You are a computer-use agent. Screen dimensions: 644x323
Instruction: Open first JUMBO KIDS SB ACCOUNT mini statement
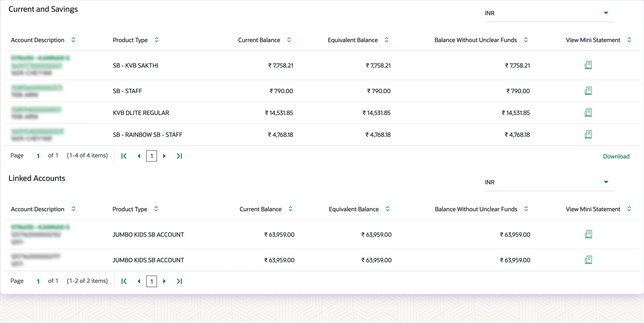coord(588,234)
